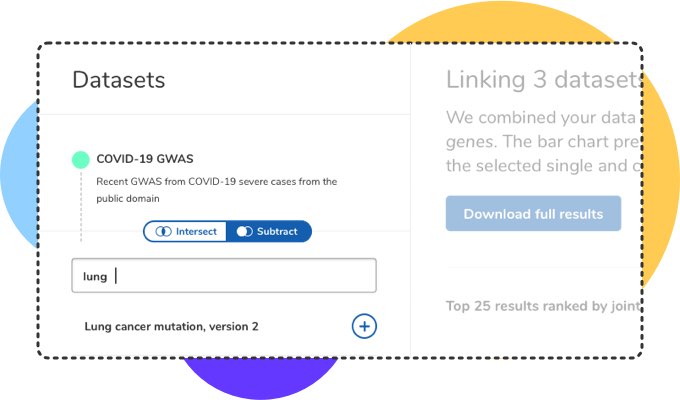Switch the mode toggle to Intersect
This screenshot has height=400, width=680.
coord(186,232)
